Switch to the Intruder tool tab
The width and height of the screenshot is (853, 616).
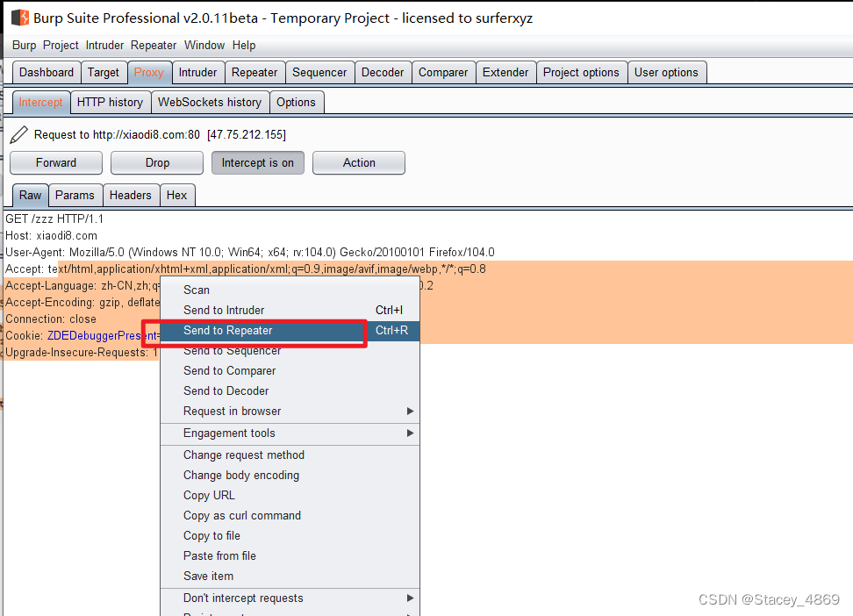pyautogui.click(x=197, y=72)
